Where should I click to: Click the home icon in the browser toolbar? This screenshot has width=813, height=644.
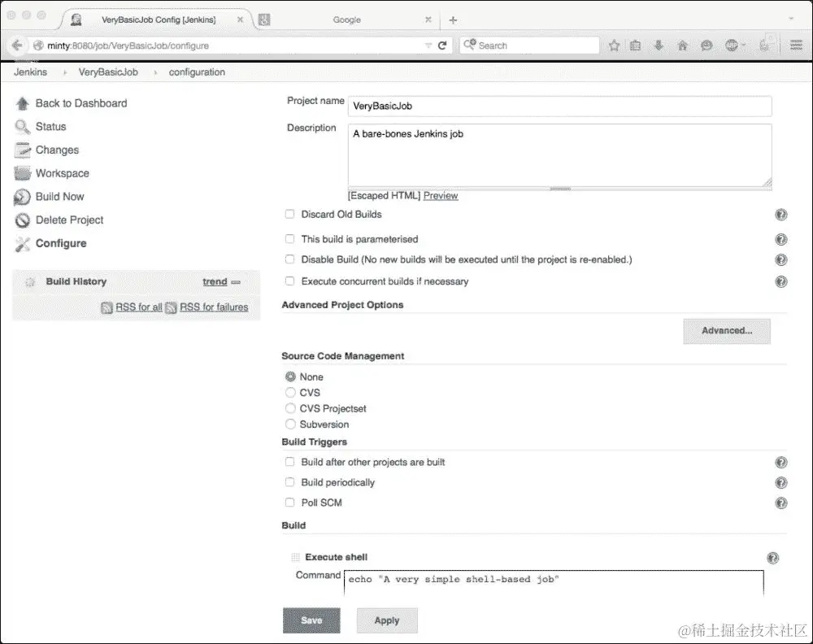682,46
